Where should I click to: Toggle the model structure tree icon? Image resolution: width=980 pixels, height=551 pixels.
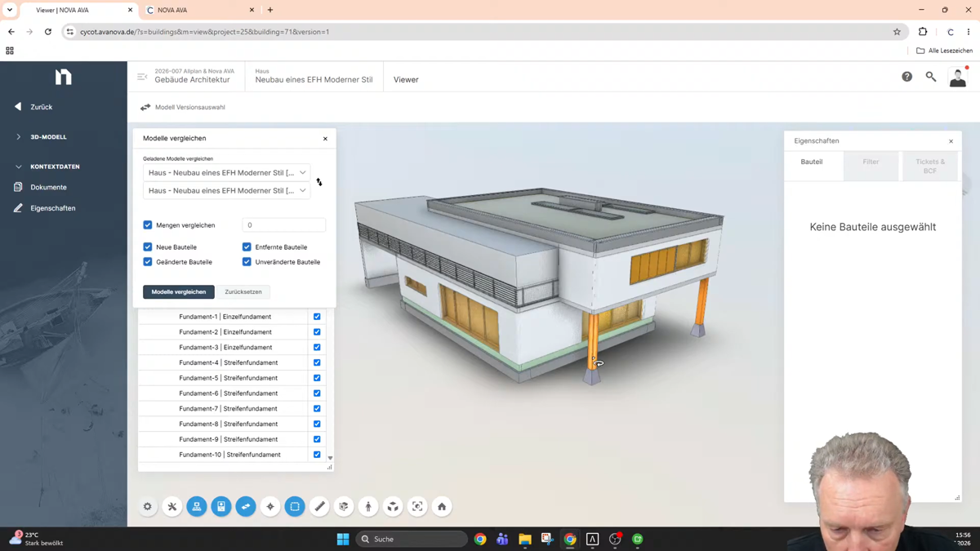pos(197,507)
